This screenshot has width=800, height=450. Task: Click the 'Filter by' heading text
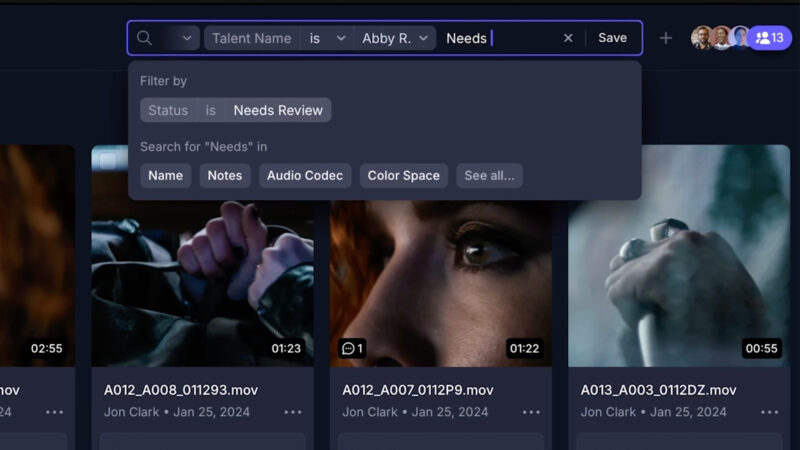[163, 81]
